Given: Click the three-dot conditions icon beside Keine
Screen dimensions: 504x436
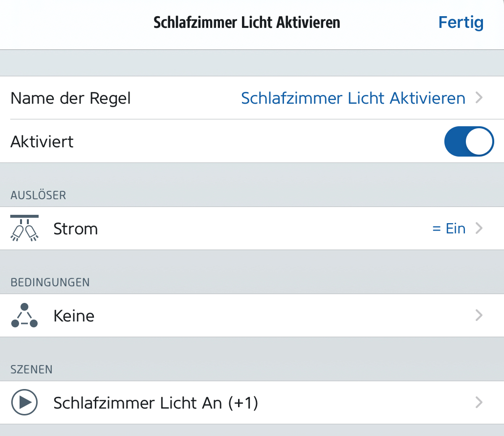Looking at the screenshot, I should (24, 316).
